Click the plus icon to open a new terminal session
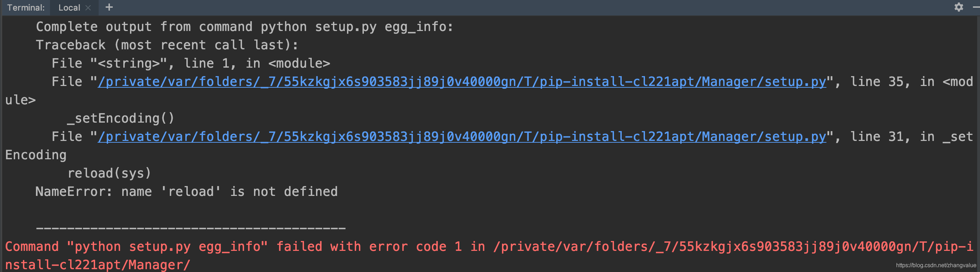Image resolution: width=980 pixels, height=272 pixels. (109, 7)
